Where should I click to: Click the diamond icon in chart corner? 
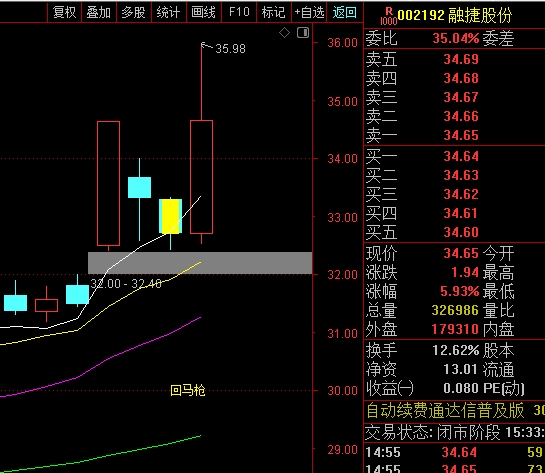(284, 33)
